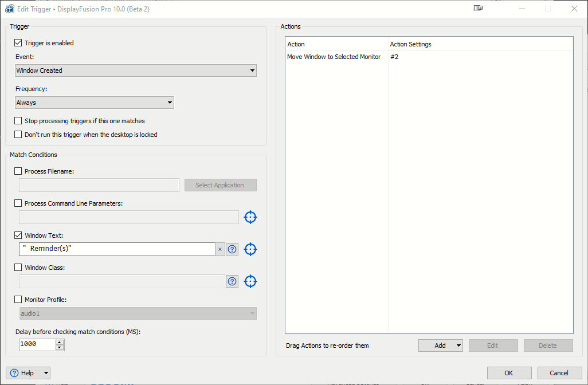The image size is (588, 385).
Task: Check the Process Filename condition
Action: coord(18,171)
